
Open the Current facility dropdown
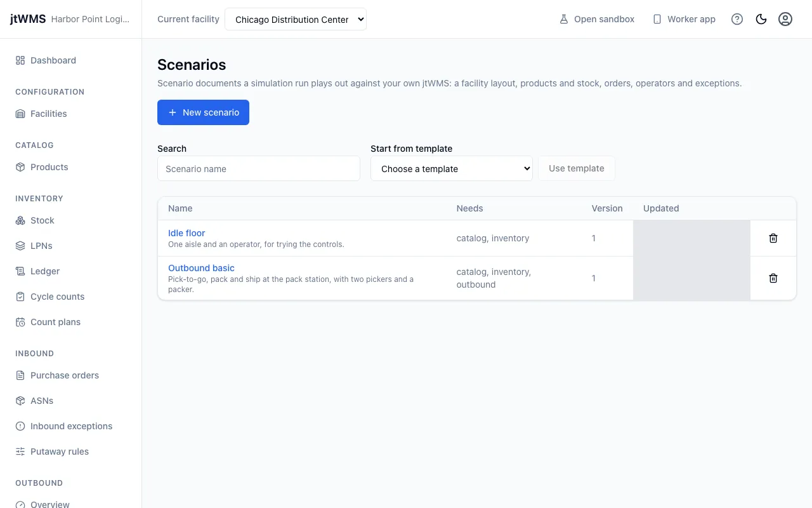296,19
